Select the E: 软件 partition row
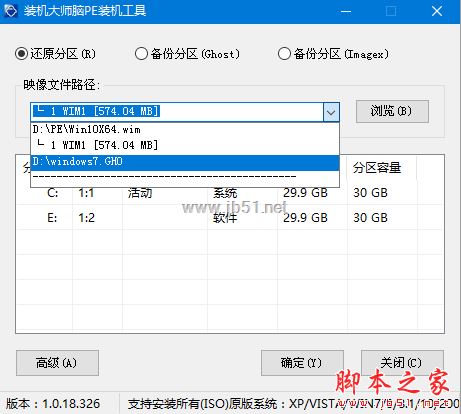The height and width of the screenshot is (414, 461). pyautogui.click(x=230, y=218)
